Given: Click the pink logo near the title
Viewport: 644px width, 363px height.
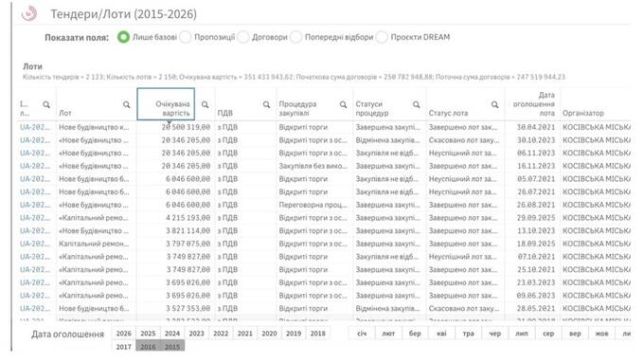Looking at the screenshot, I should (x=29, y=13).
